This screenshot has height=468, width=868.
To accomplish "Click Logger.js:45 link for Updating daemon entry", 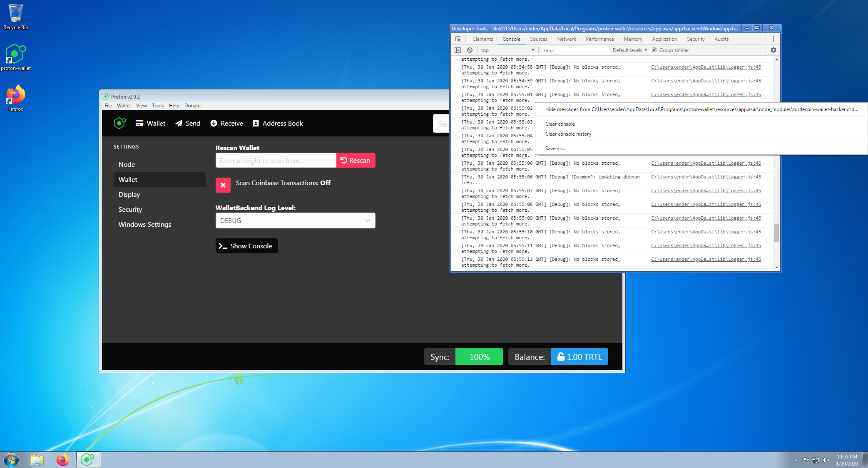I will [x=706, y=177].
